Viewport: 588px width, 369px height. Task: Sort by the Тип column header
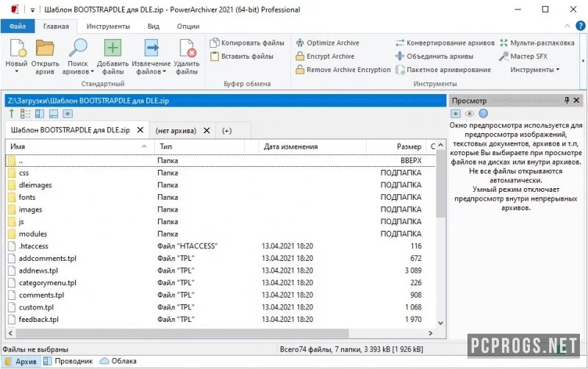pos(199,146)
